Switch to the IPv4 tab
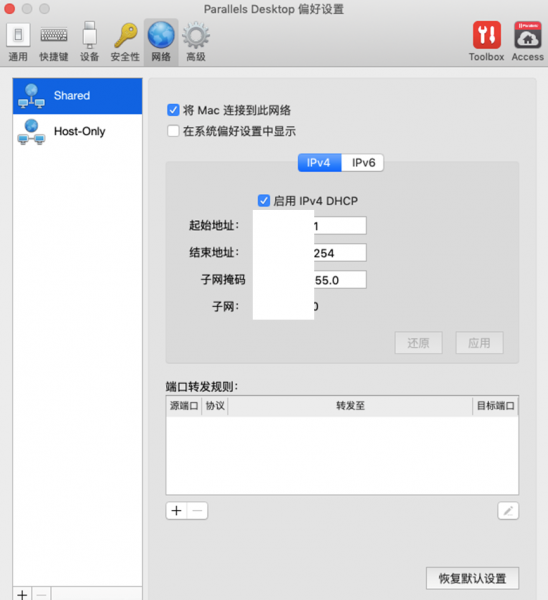The height and width of the screenshot is (600, 548). (x=319, y=163)
